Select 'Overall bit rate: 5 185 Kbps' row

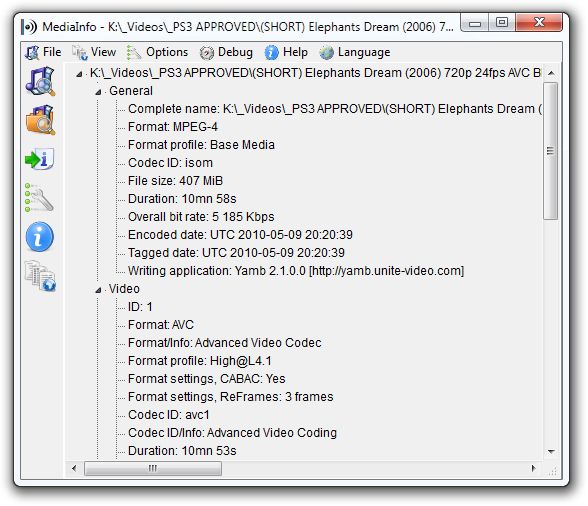click(x=201, y=217)
